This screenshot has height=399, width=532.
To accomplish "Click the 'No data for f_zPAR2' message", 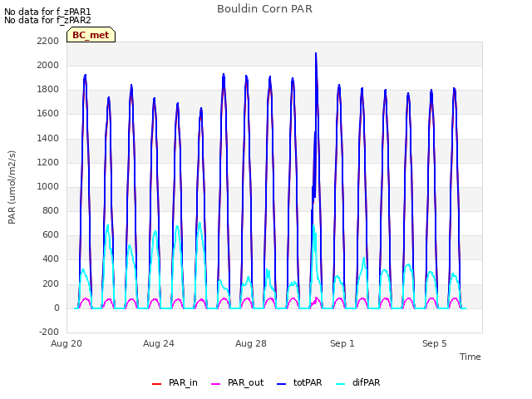I will click(x=47, y=20).
